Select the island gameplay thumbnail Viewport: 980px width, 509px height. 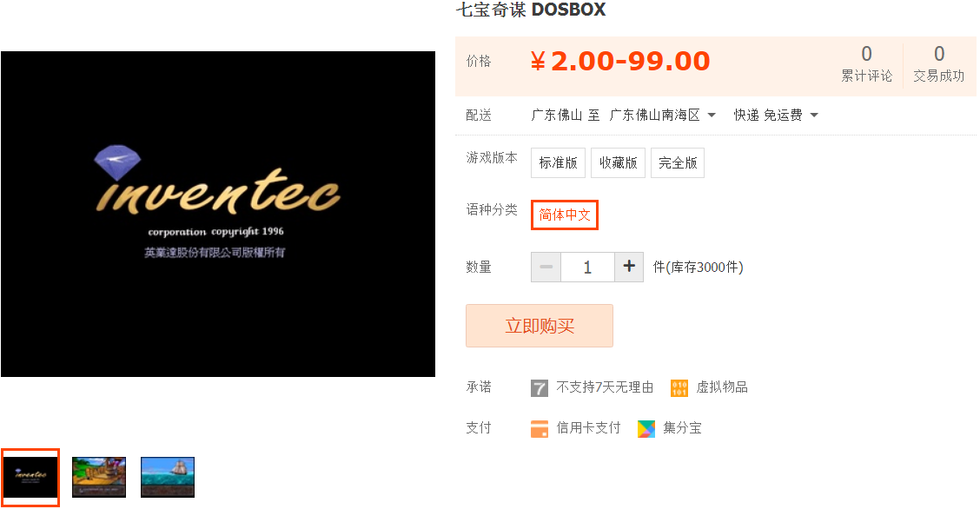coord(99,477)
